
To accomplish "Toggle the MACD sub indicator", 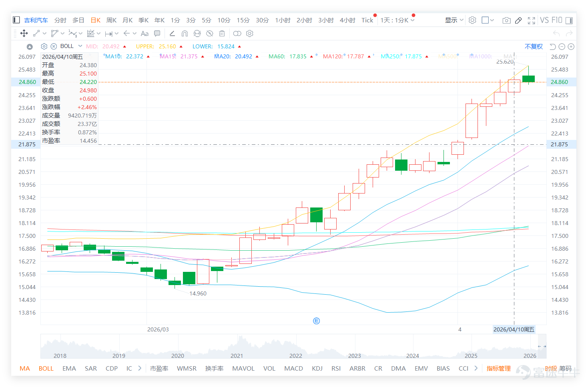I will coord(293,368).
